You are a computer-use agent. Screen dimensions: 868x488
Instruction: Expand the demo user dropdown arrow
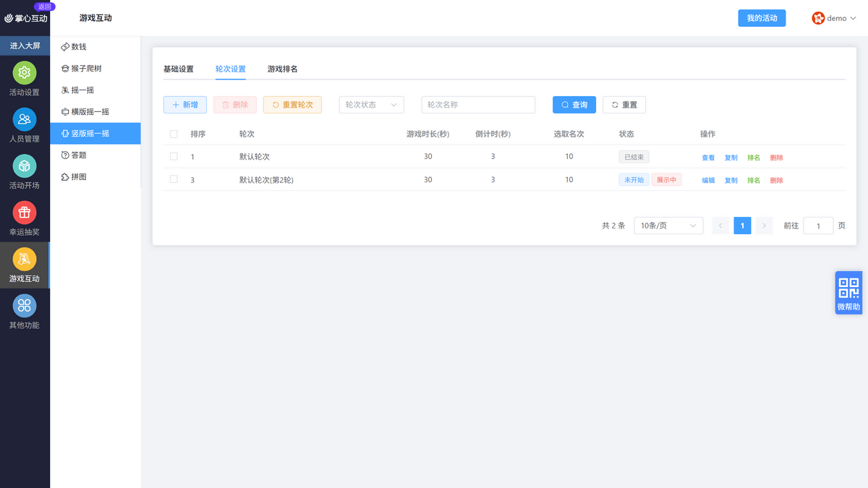pyautogui.click(x=853, y=19)
